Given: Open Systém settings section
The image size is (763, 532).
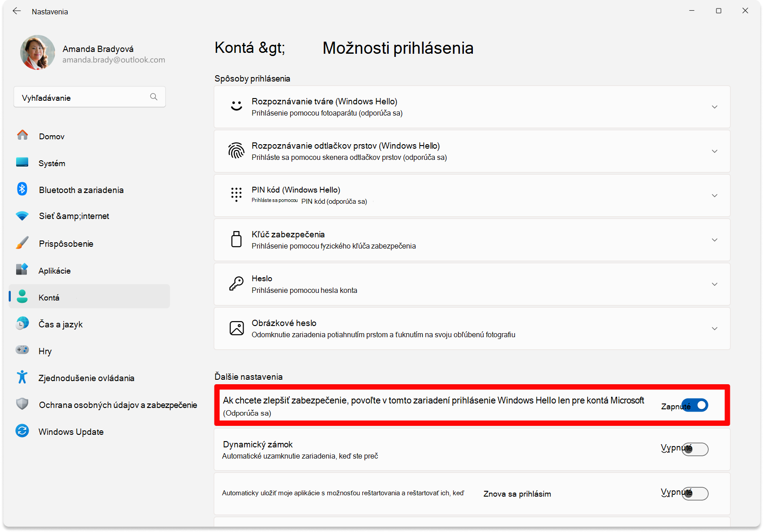Looking at the screenshot, I should (x=90, y=163).
